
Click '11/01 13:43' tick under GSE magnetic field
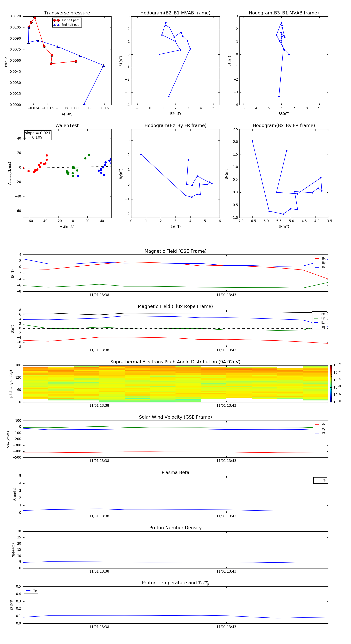coord(226,295)
